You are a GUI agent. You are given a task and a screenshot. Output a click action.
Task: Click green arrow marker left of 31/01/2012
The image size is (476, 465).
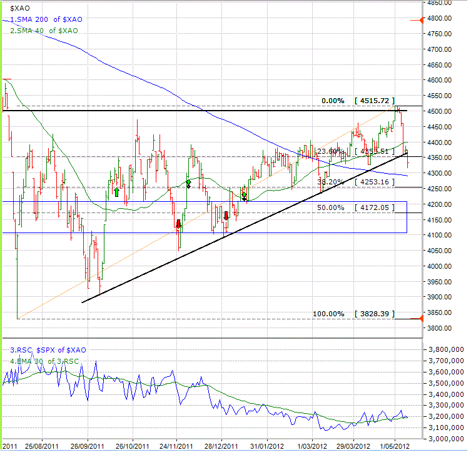(x=244, y=194)
